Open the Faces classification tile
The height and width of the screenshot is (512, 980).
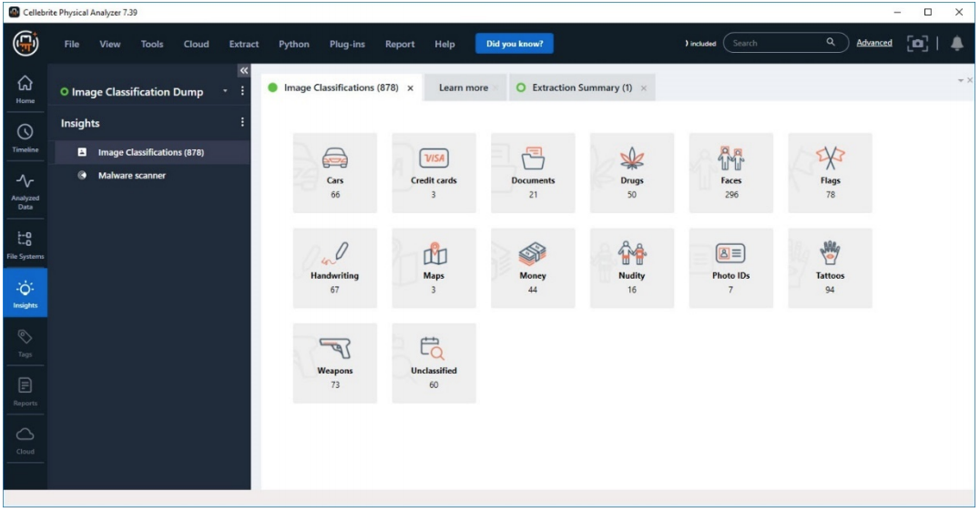coord(730,172)
